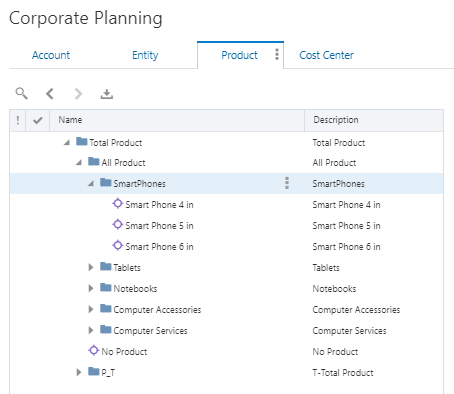The height and width of the screenshot is (394, 454).
Task: Click the SmartPhones folder icon
Action: click(x=106, y=182)
